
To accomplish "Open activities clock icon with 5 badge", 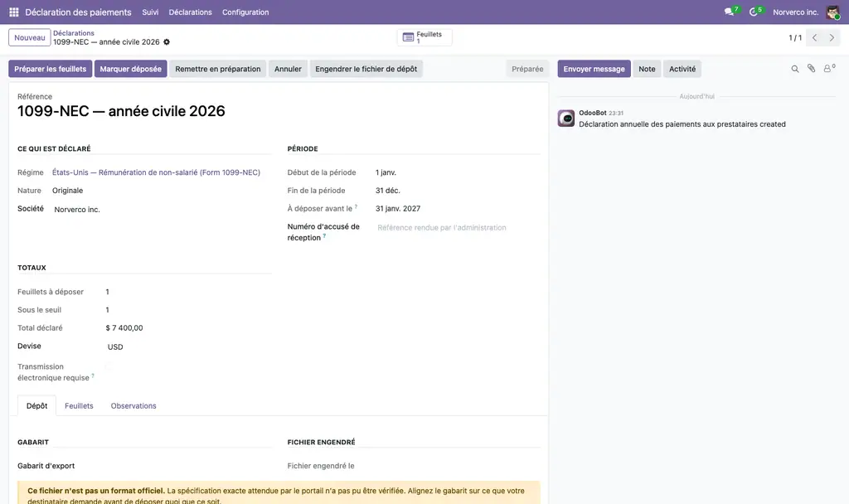I will tap(753, 12).
